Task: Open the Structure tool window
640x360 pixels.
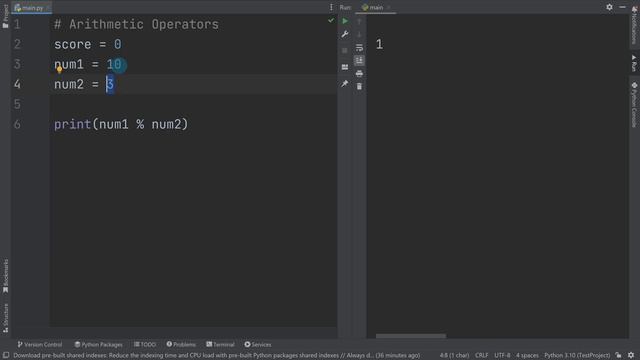Action: [5, 318]
